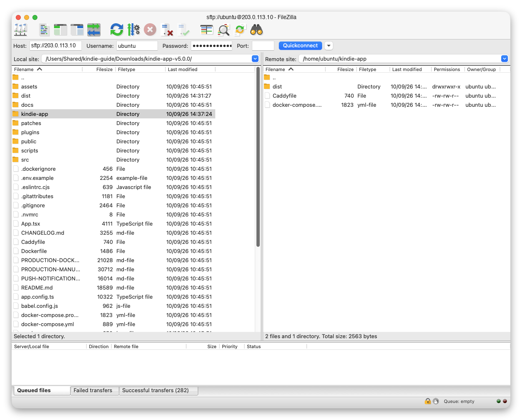Switch to Failed transfers tab
Image resolution: width=522 pixels, height=420 pixels.
[94, 391]
